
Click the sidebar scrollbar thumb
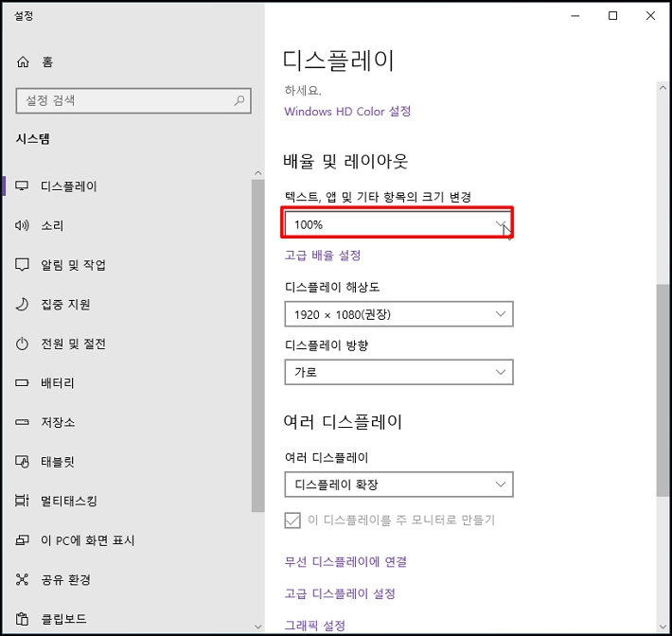258,345
